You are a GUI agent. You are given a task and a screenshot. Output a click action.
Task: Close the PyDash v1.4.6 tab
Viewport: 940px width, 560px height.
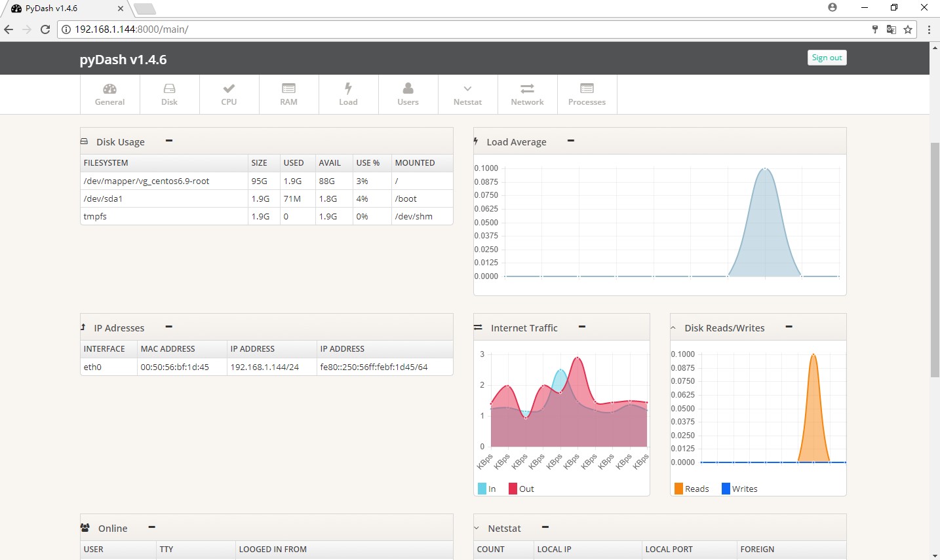[x=120, y=9]
